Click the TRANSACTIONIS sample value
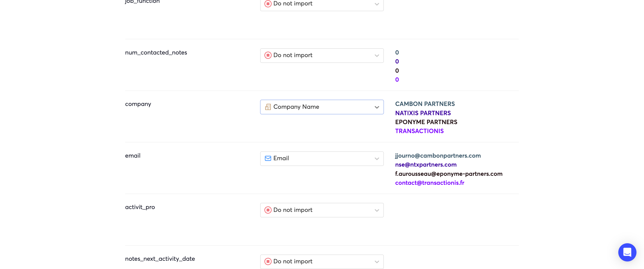Viewport: 644px width, 269px height. tap(419, 131)
